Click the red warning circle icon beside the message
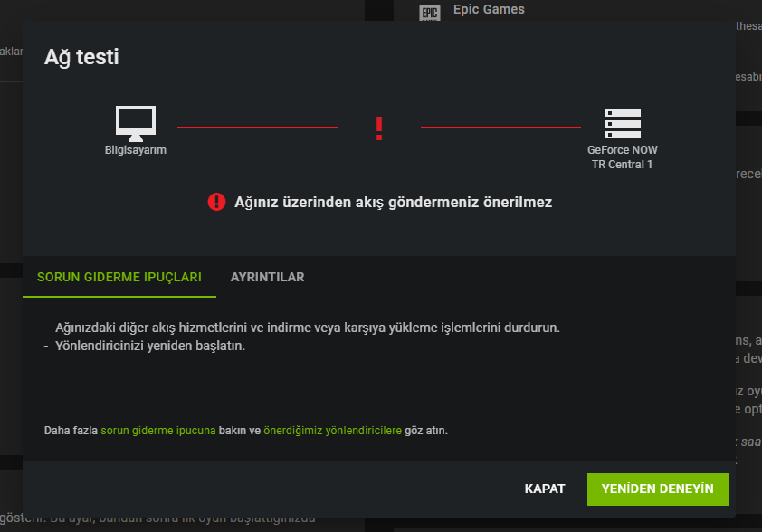 click(216, 202)
